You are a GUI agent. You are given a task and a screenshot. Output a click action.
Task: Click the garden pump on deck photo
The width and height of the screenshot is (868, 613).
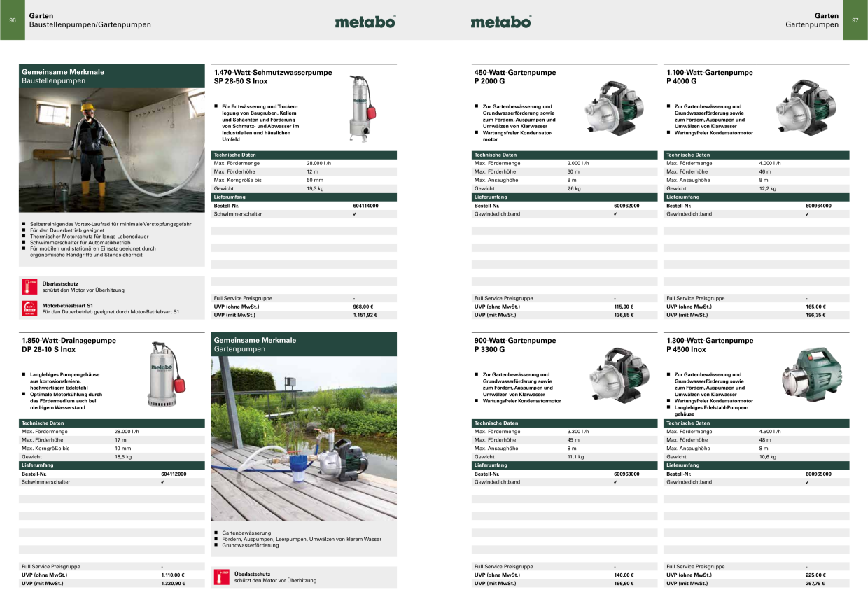pos(304,438)
